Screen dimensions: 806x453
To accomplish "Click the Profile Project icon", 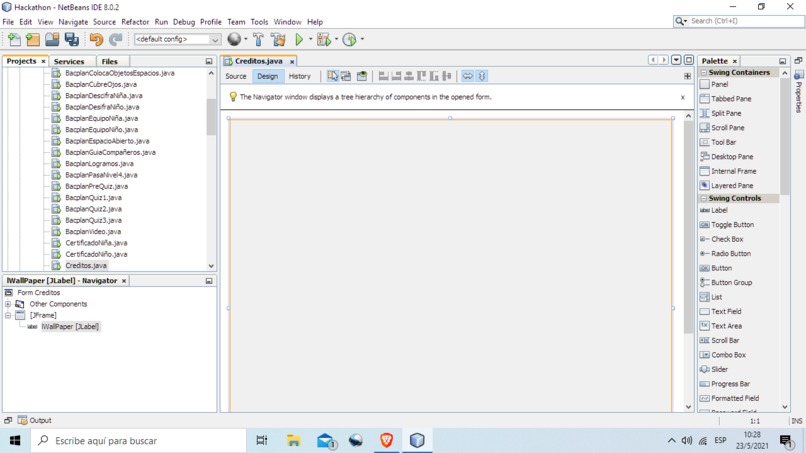I will pyautogui.click(x=350, y=39).
